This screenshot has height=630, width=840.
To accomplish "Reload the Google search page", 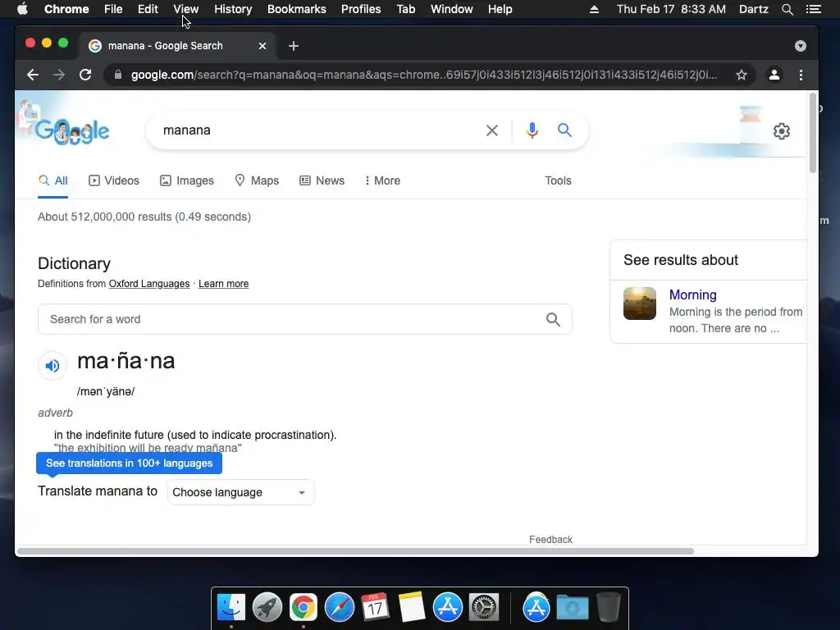I will tap(85, 75).
